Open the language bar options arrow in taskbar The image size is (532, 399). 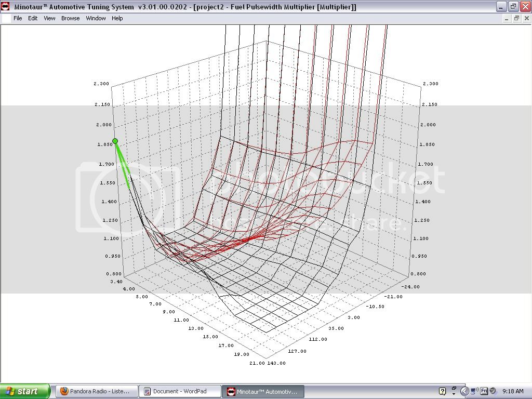[x=454, y=394]
